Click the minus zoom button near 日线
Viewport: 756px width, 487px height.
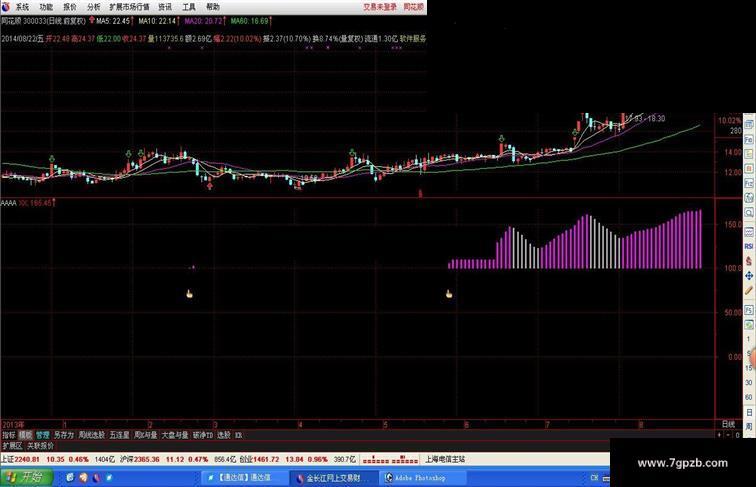(728, 435)
